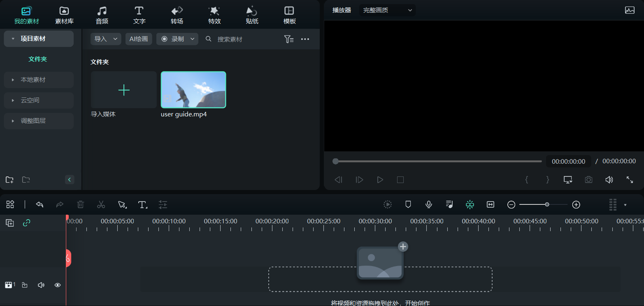
Task: Click the timeline zoom slider handle
Action: pos(547,204)
